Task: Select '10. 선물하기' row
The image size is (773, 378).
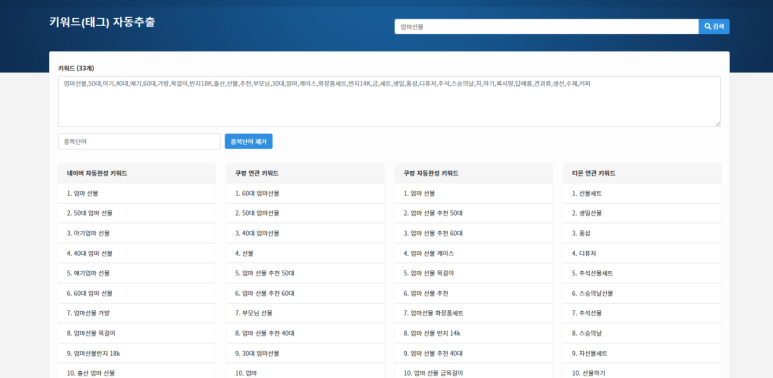Action: 642,371
